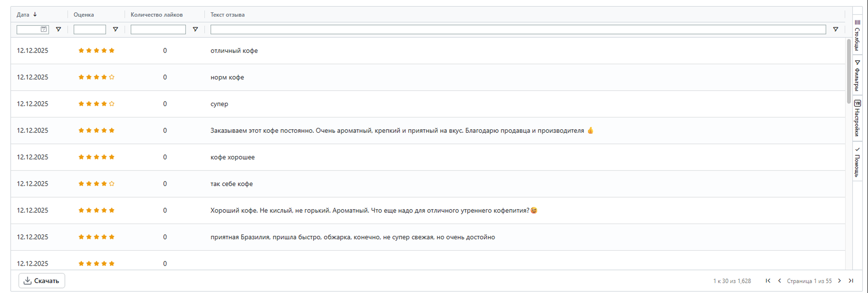Go to first page of results
This screenshot has width=868, height=293.
(x=768, y=281)
